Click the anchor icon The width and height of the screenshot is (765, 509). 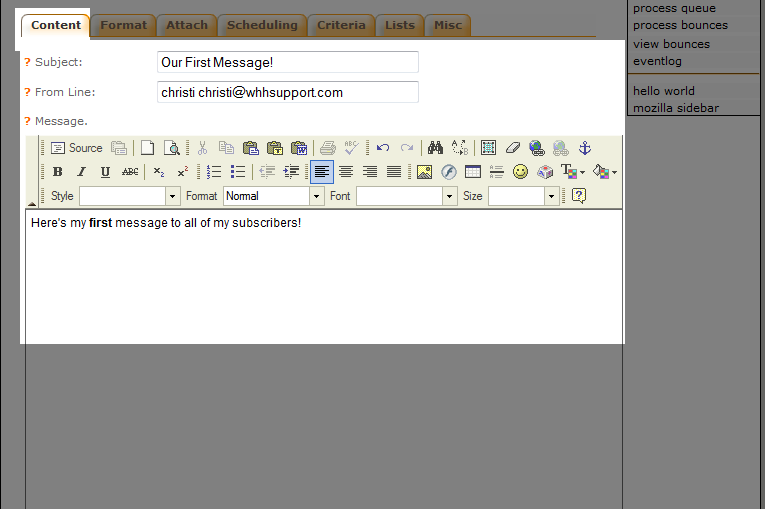click(585, 148)
